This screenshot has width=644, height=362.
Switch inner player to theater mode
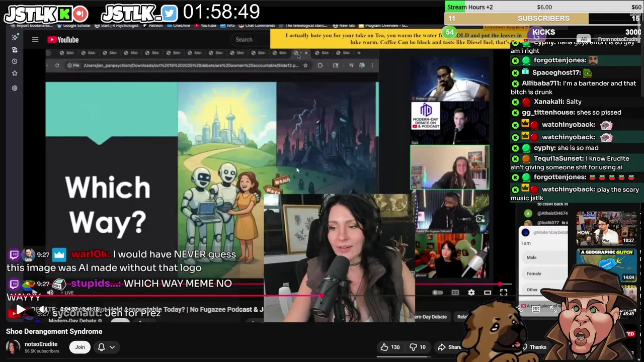point(488,293)
